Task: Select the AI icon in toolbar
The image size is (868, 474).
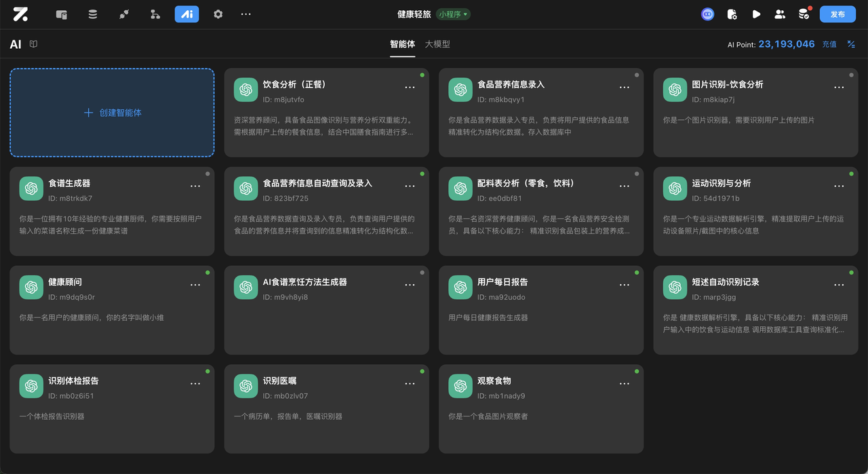Action: [x=186, y=14]
